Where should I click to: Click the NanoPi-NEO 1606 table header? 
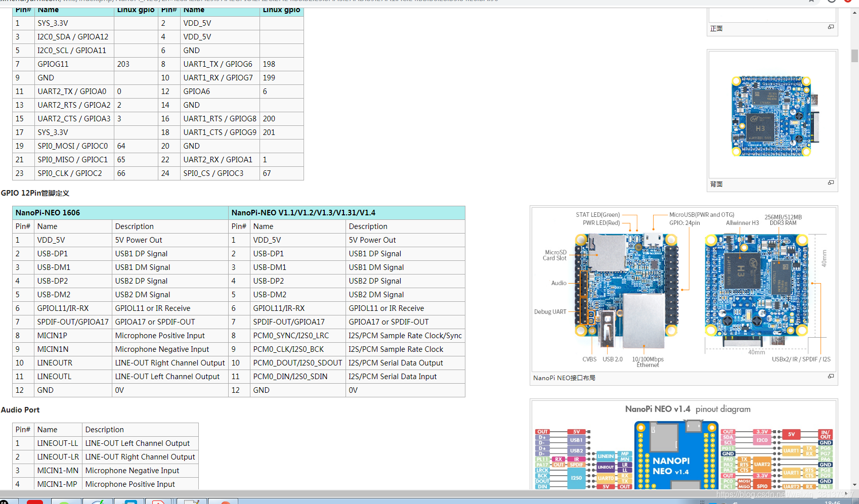tap(120, 213)
